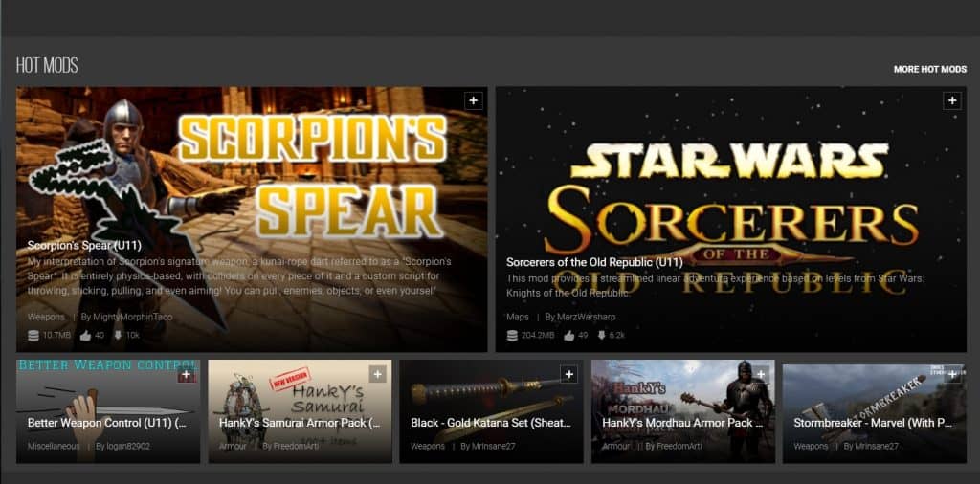980x484 pixels.
Task: Open HankY's Samurai Armor Pack title
Action: pos(300,423)
